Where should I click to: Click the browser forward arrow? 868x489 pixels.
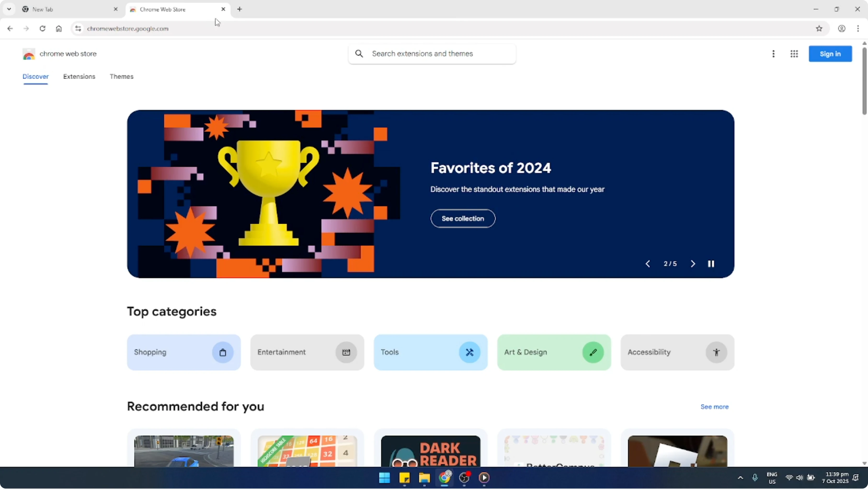[26, 29]
